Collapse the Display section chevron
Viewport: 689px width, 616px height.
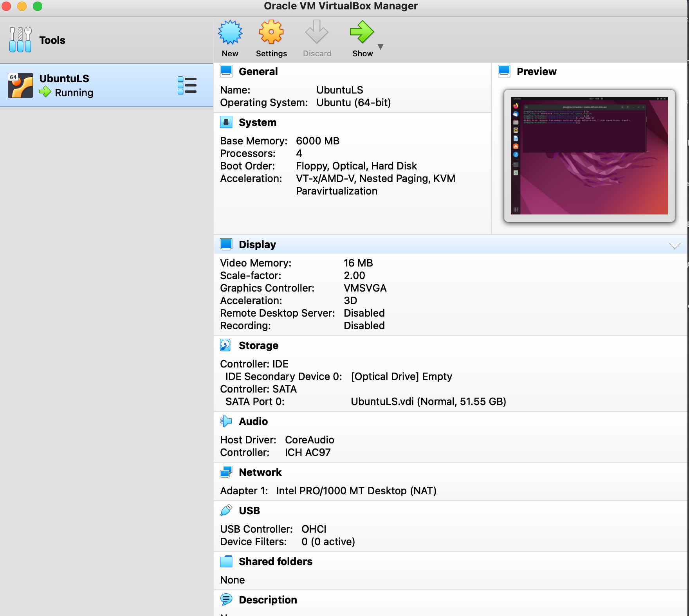pos(674,246)
